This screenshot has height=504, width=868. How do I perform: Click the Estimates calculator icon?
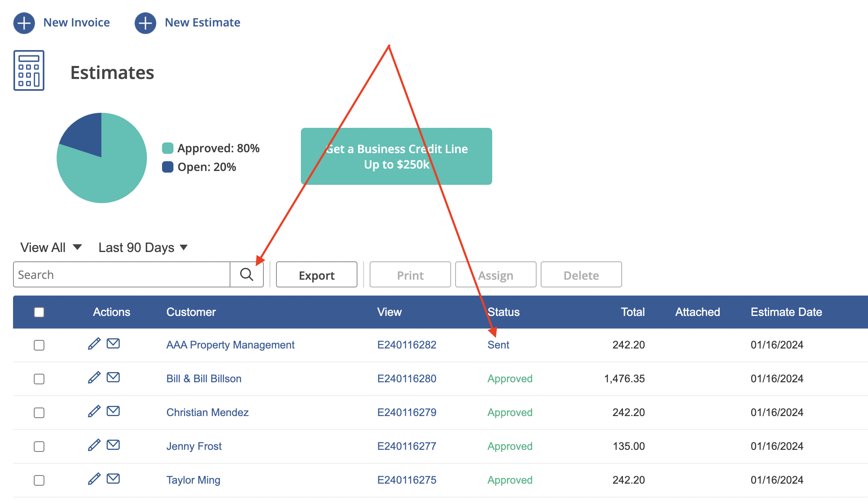point(29,70)
